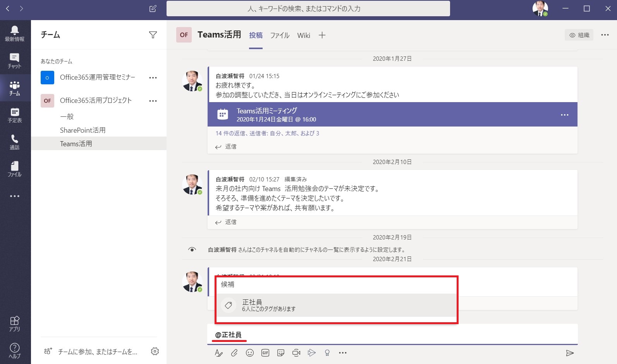The image size is (617, 364).
Task: Click チームに参加、またはチームを... link
Action: coord(98,352)
